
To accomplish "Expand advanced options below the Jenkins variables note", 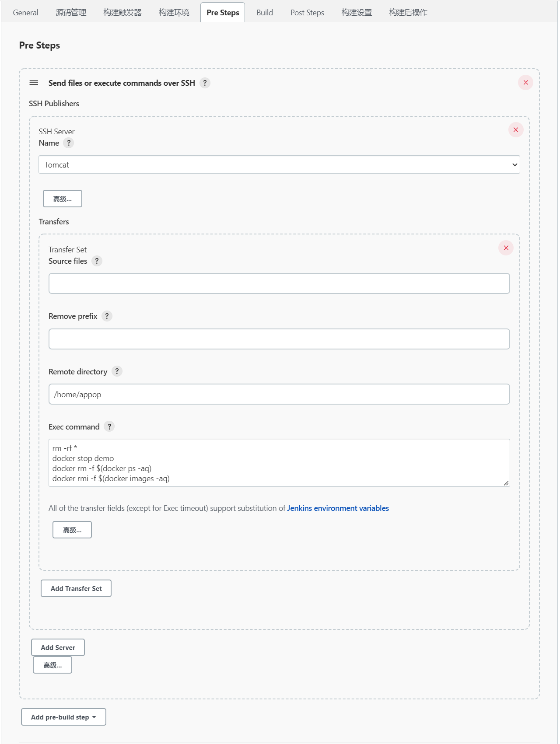I will (x=72, y=530).
